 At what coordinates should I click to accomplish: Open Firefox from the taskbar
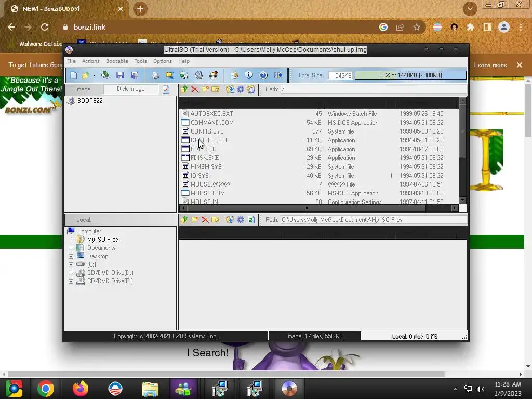tap(81, 389)
